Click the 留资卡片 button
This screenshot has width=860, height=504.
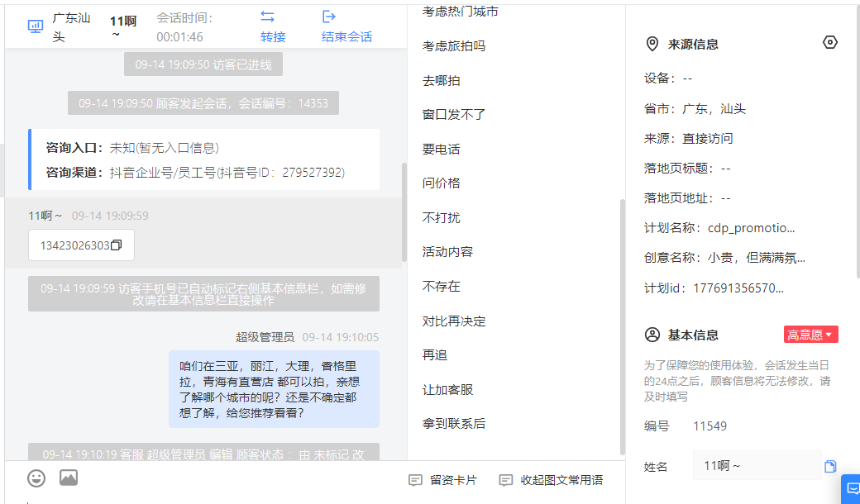(443, 480)
